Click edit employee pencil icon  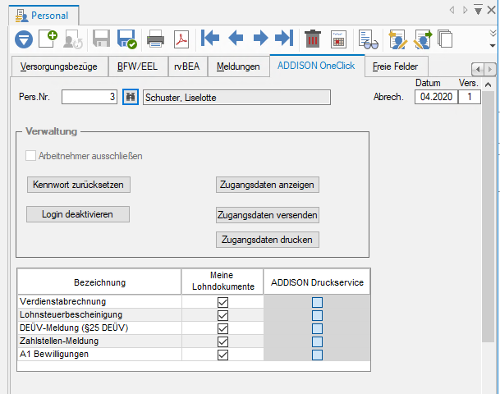click(398, 39)
